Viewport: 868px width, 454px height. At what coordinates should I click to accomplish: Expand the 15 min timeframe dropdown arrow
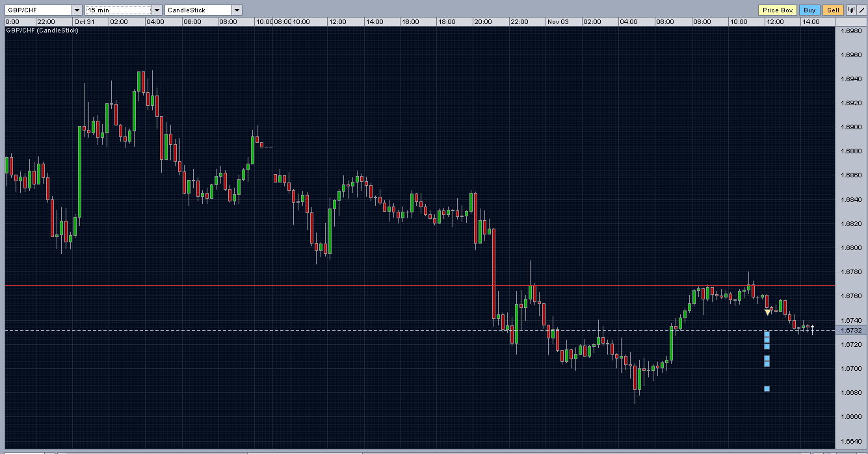[157, 10]
